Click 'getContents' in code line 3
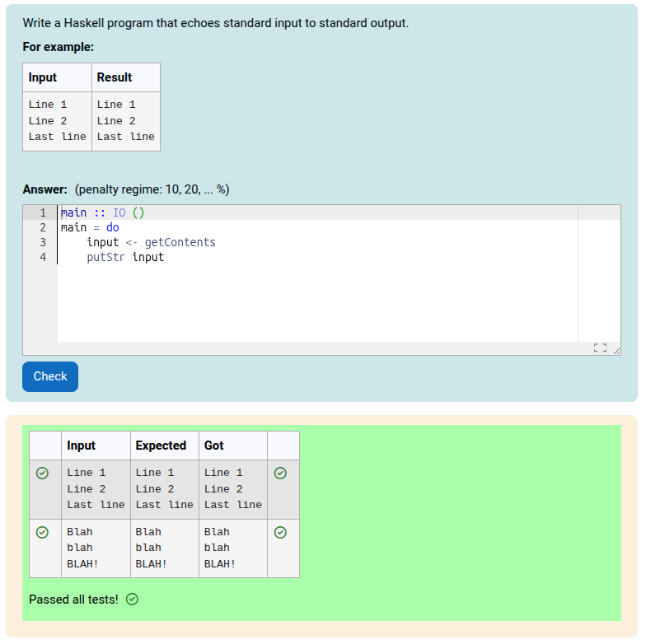The height and width of the screenshot is (644, 646). 180,242
